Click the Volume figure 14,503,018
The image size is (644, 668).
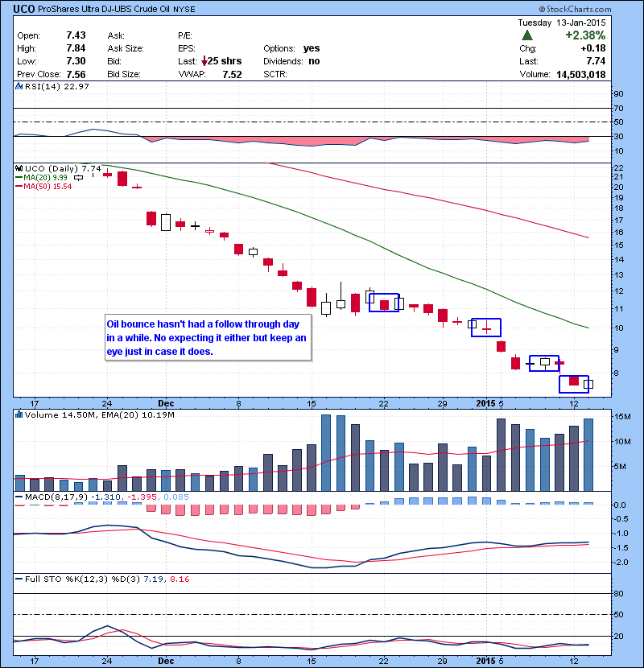click(581, 75)
